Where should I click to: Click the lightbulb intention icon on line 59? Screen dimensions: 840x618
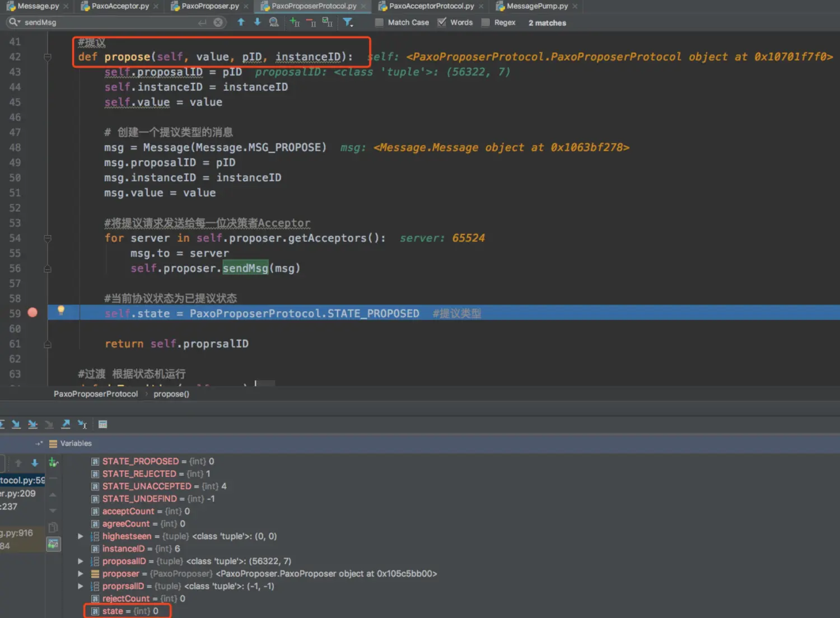pyautogui.click(x=61, y=311)
